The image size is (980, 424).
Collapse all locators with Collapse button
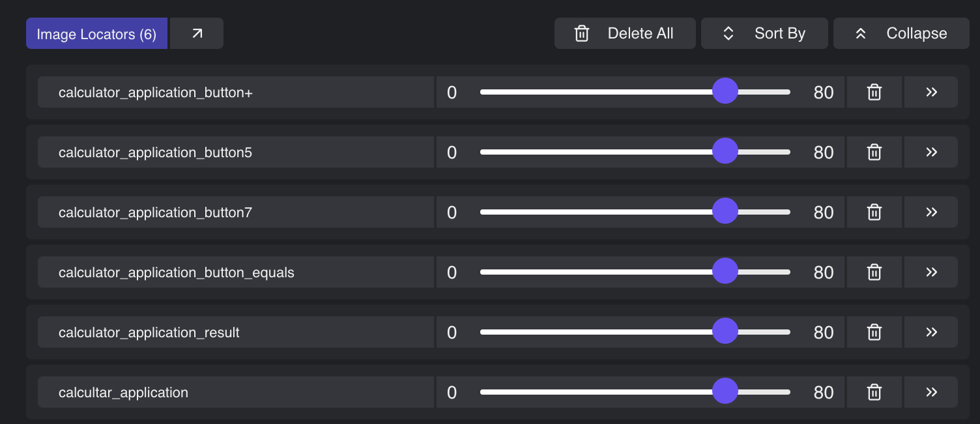[901, 33]
